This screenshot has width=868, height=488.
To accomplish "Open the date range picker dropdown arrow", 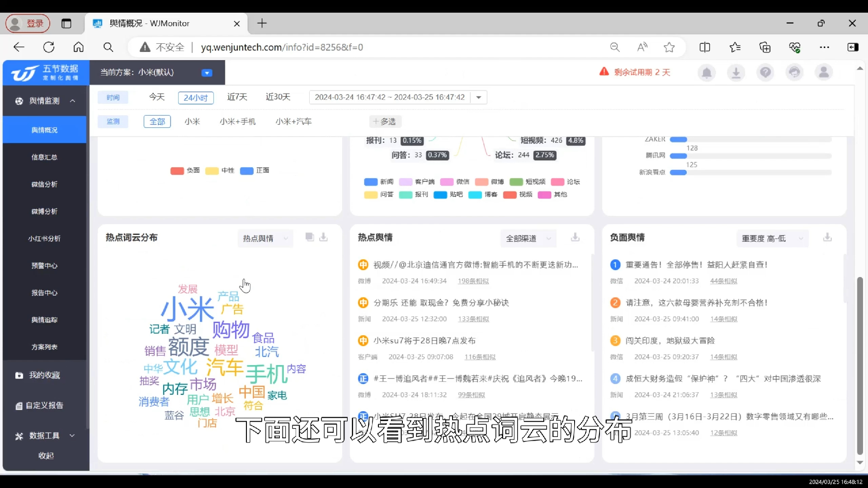I will 478,98.
